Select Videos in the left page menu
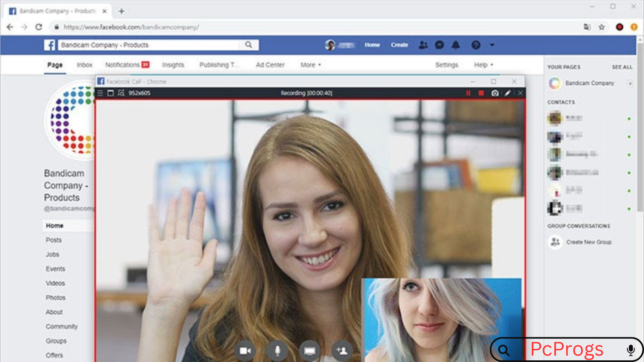This screenshot has width=644, height=362. (55, 284)
